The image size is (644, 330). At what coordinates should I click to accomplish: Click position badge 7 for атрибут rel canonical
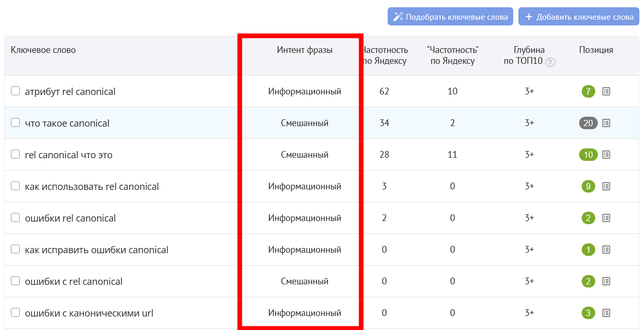tap(588, 91)
